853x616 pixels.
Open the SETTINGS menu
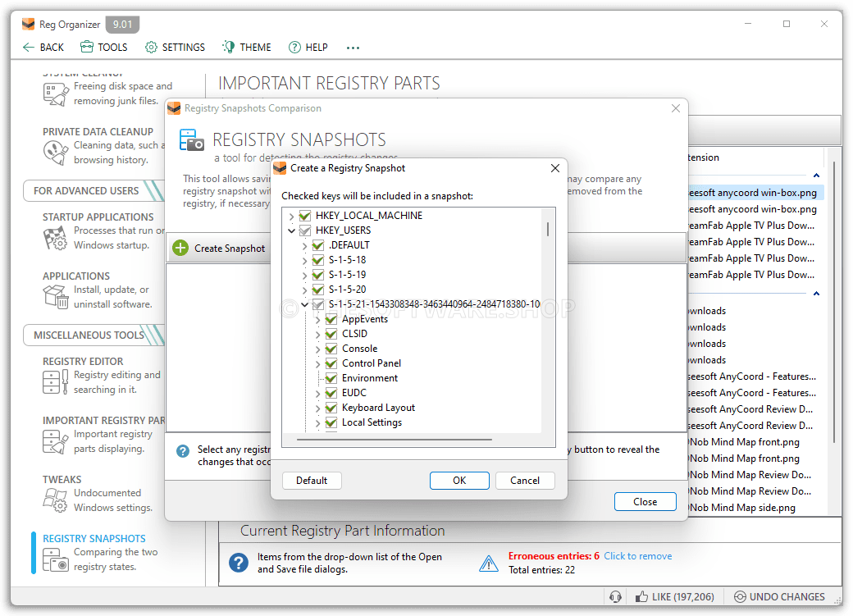[x=184, y=48]
